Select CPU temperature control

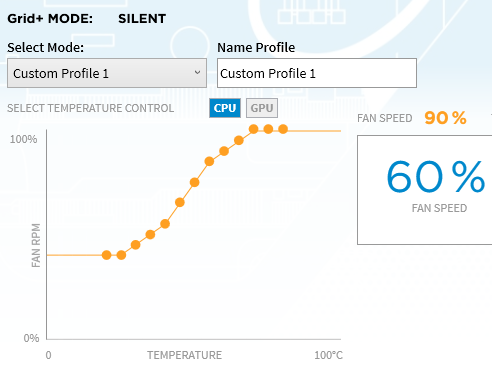(x=225, y=108)
